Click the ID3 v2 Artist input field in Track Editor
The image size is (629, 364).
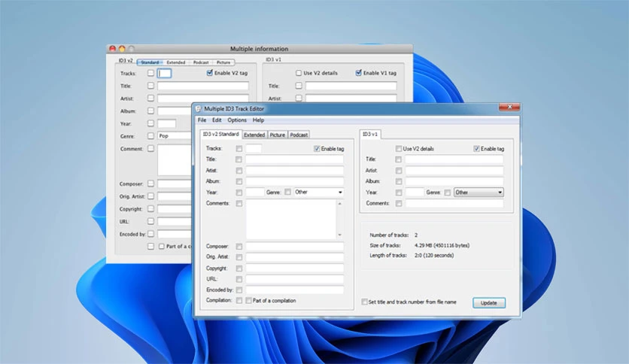coord(294,171)
